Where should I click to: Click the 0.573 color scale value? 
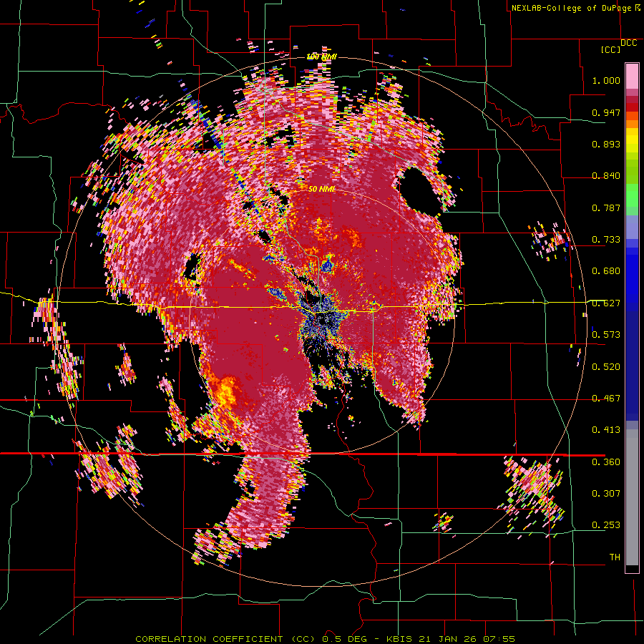pyautogui.click(x=606, y=335)
